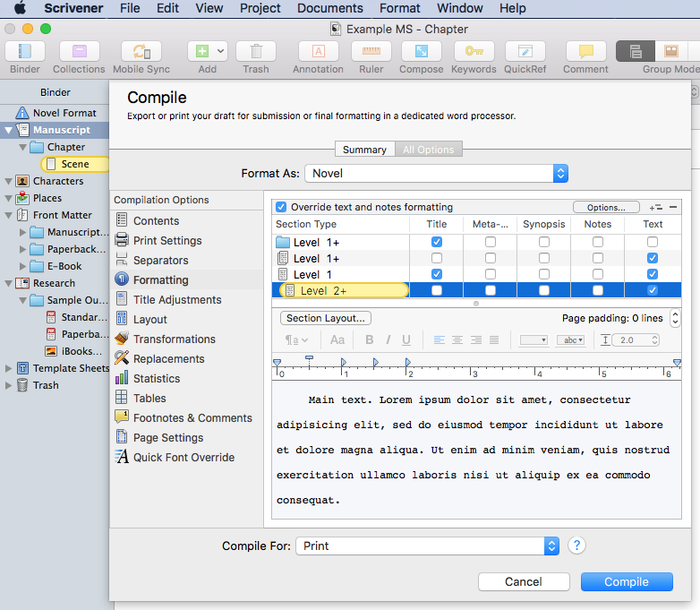Open the Format As dropdown
Image resolution: width=700 pixels, height=610 pixels.
(x=437, y=174)
